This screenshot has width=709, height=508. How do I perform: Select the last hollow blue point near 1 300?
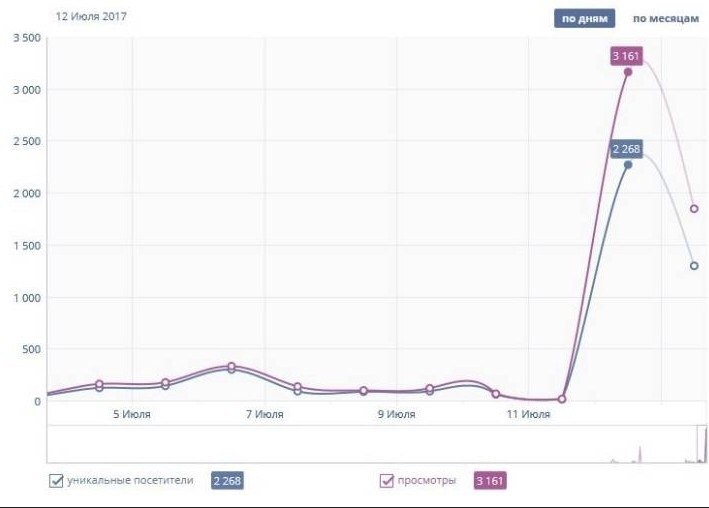coord(694,266)
